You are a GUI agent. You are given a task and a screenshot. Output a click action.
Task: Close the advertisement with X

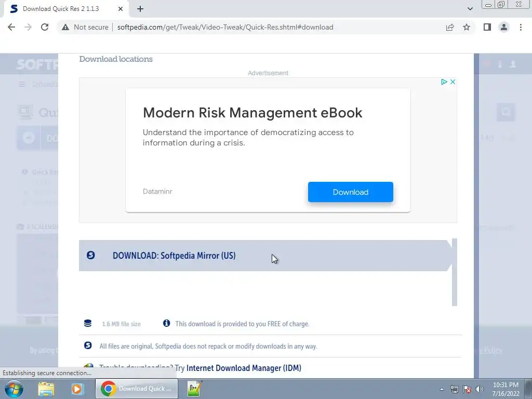[453, 82]
